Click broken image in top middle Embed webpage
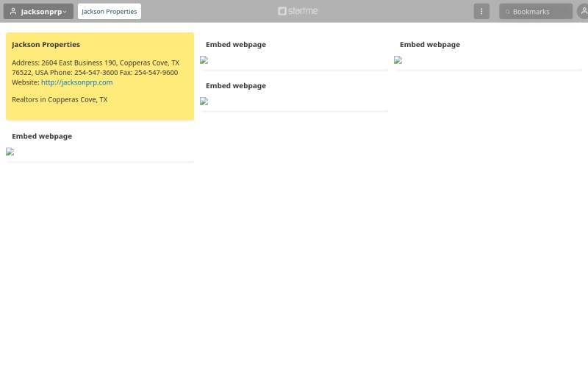 (204, 60)
